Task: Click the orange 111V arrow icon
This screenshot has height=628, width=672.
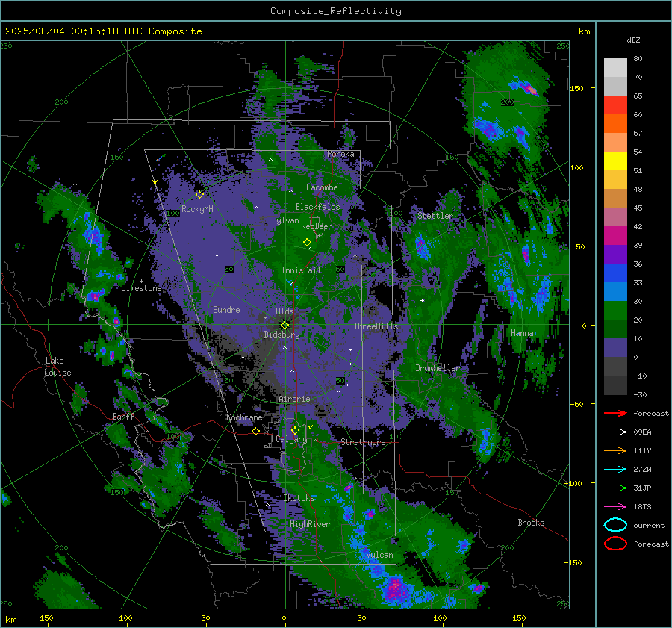Action: tap(615, 450)
